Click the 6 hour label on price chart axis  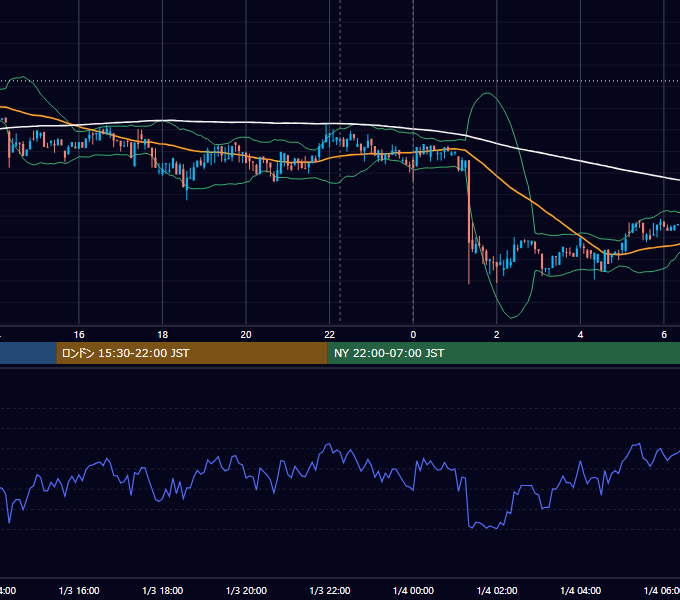click(x=664, y=335)
